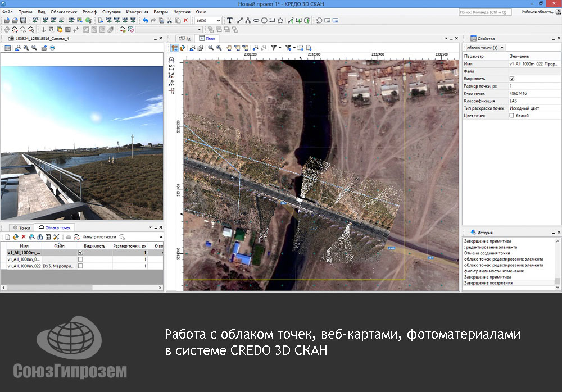562x392 pixels.
Task: Click the Save project icon
Action: coord(23,20)
